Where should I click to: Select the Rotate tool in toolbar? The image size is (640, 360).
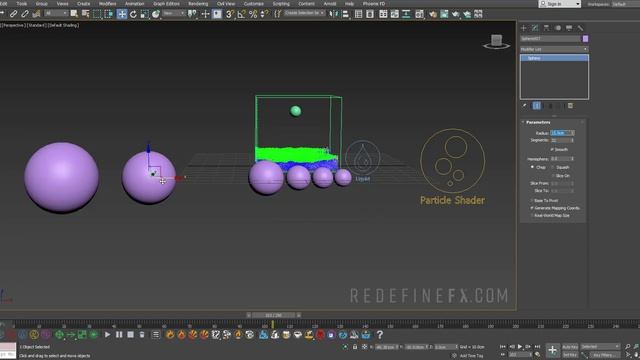(x=133, y=14)
